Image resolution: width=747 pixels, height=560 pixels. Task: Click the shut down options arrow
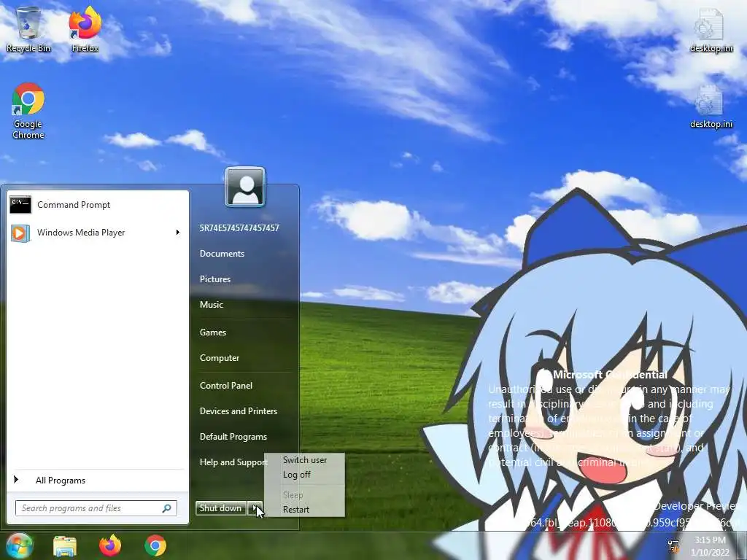tap(255, 508)
